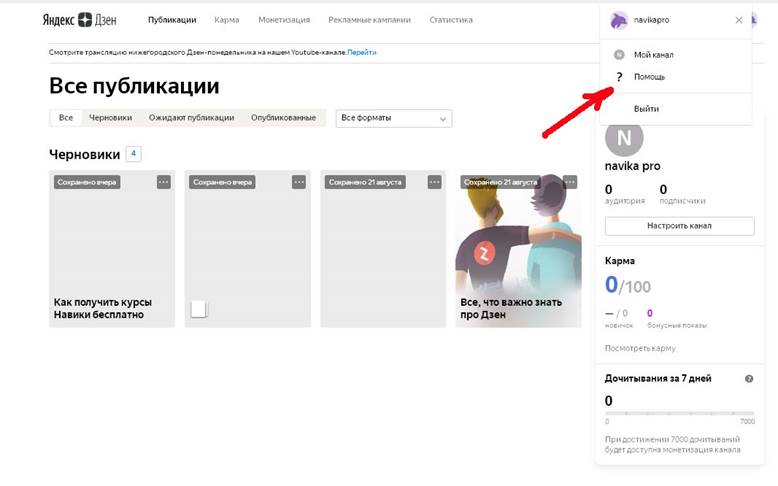Click the reads progress bar toward 7000
778x486 pixels.
[x=680, y=413]
